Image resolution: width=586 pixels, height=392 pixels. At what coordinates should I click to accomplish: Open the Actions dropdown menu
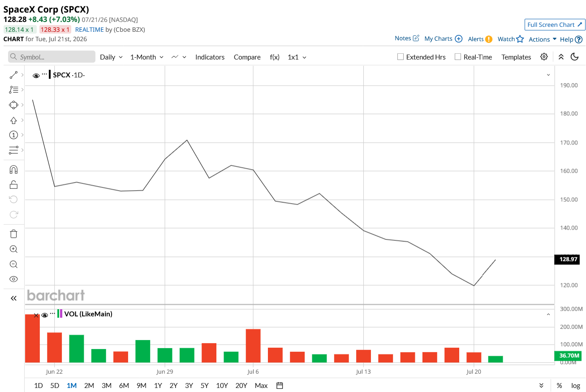(543, 39)
